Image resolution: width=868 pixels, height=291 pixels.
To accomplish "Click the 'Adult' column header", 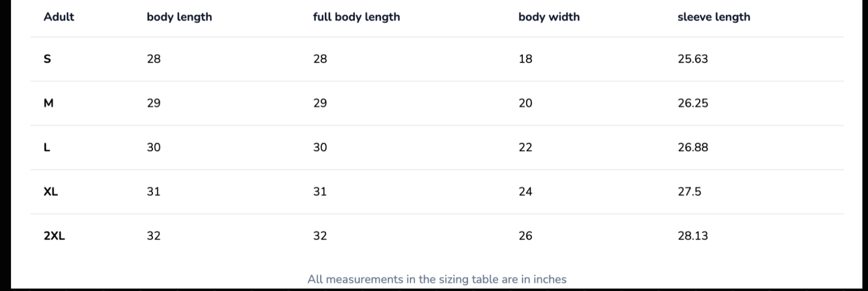I will [59, 17].
